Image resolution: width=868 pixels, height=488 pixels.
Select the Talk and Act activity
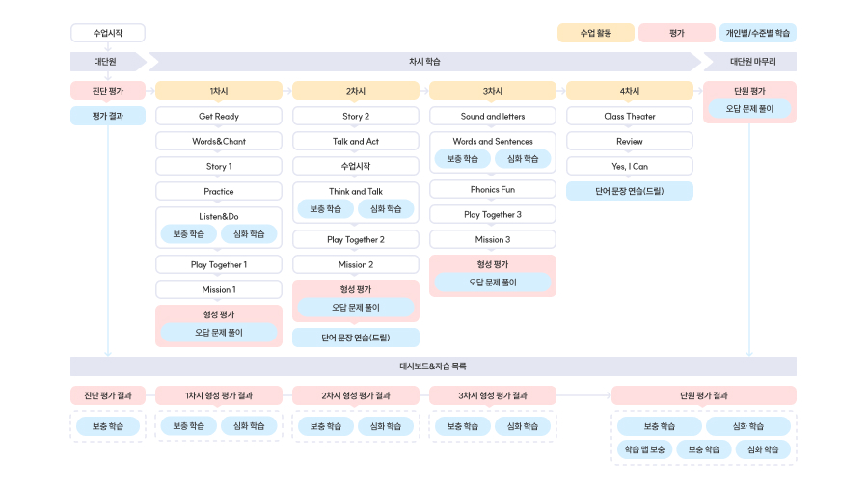tap(356, 141)
